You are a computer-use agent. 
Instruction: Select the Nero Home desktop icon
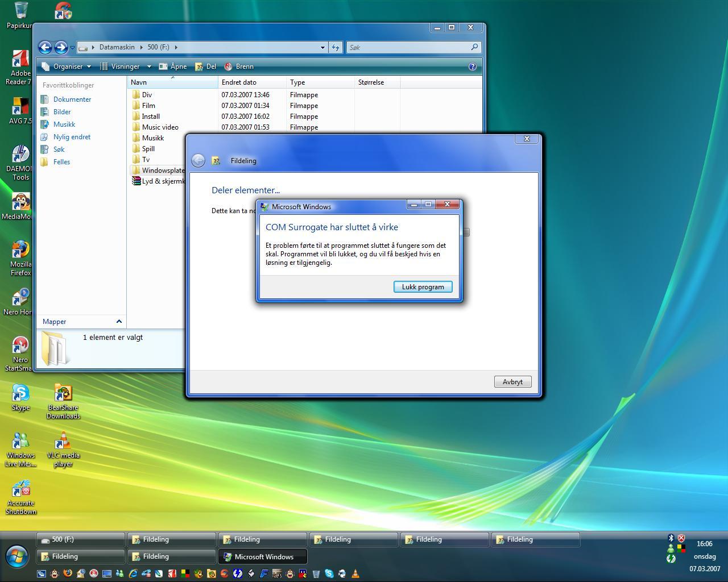20,302
